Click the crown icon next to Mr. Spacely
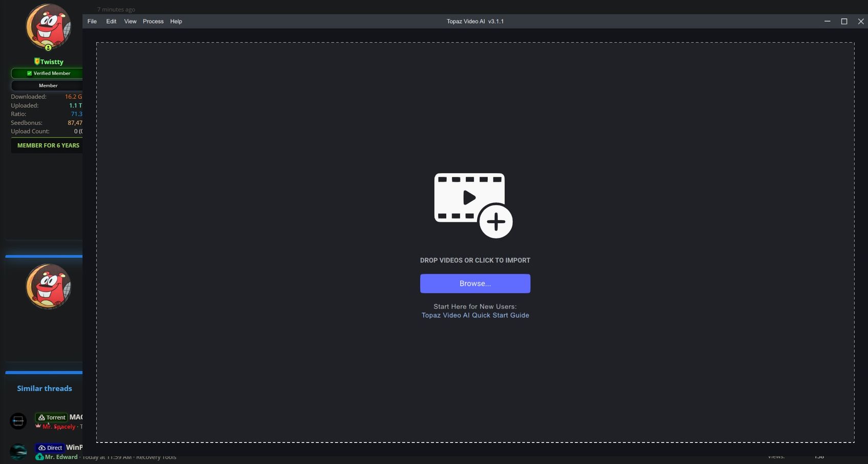 pos(38,426)
